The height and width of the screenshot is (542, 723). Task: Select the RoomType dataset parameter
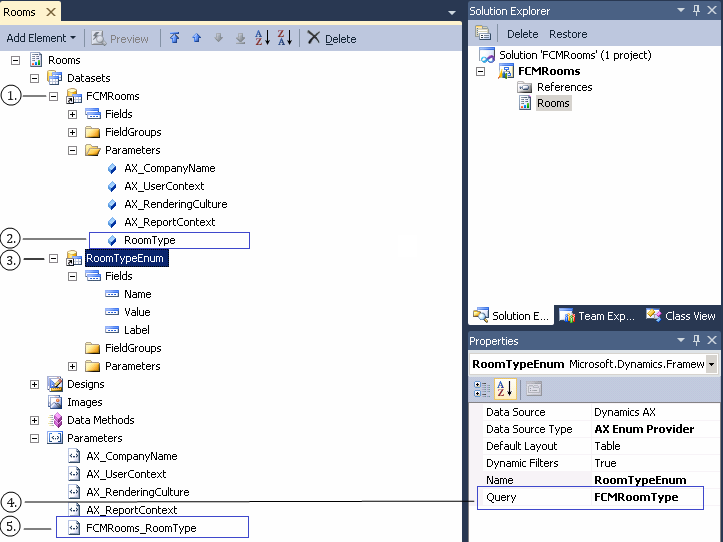click(x=149, y=240)
